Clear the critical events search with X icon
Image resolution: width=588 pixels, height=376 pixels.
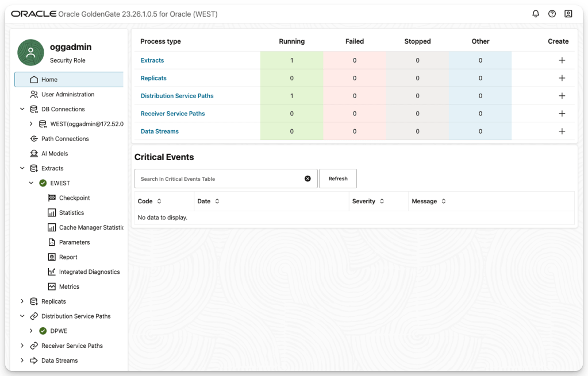point(308,179)
